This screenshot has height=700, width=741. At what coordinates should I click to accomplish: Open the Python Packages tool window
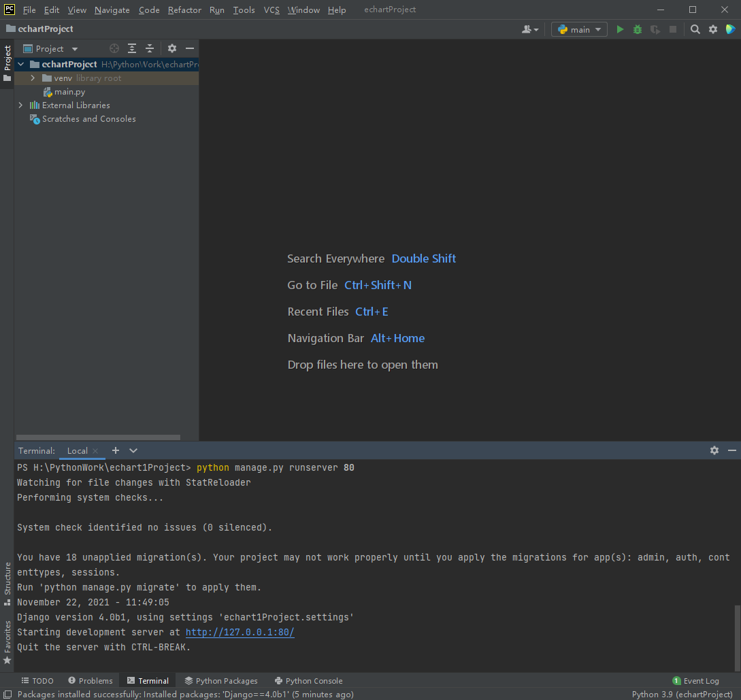(221, 681)
